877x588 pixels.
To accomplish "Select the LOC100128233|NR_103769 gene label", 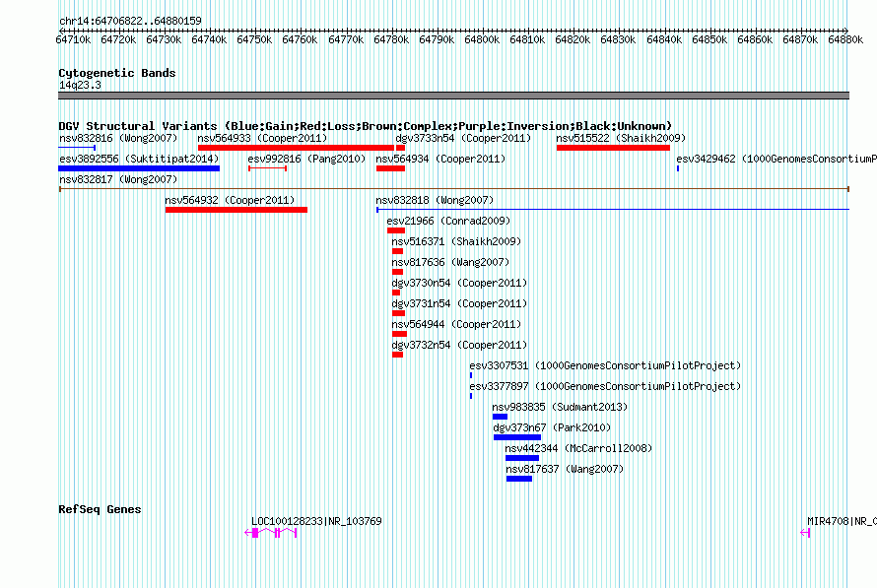I will [316, 521].
